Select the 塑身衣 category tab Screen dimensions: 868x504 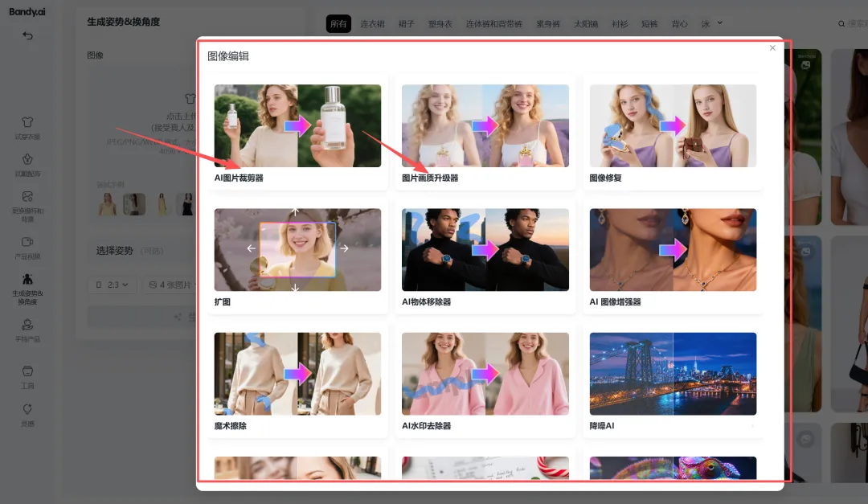[440, 24]
